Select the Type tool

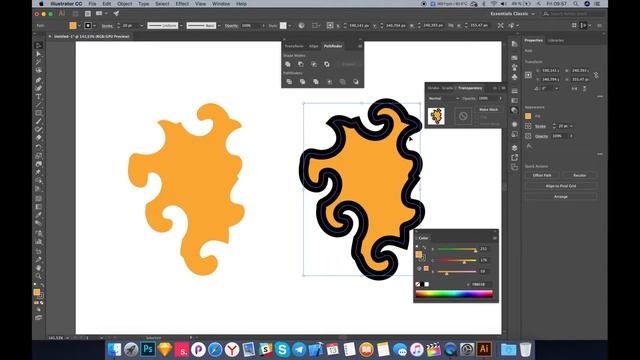pyautogui.click(x=38, y=97)
